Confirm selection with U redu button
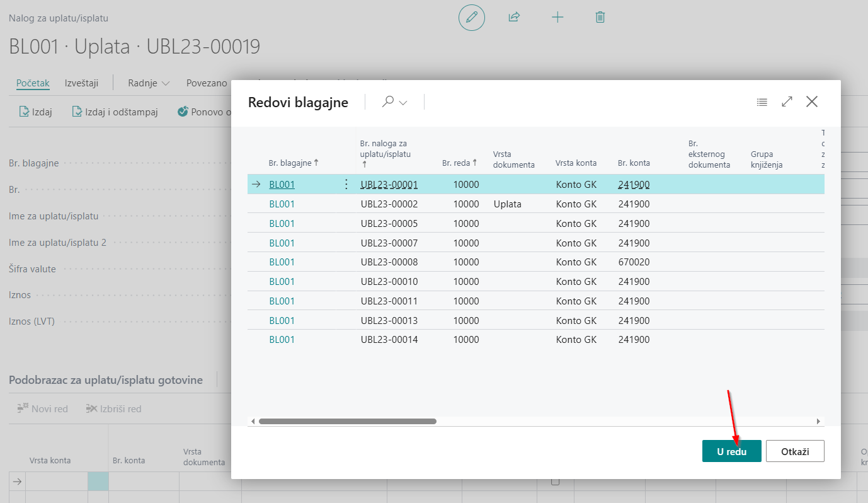This screenshot has width=868, height=503. (x=732, y=451)
